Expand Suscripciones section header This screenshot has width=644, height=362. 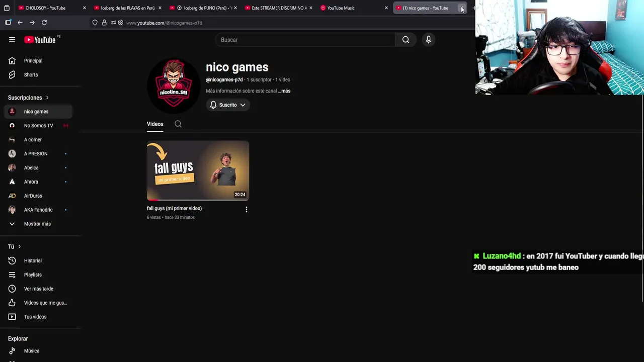coord(29,98)
